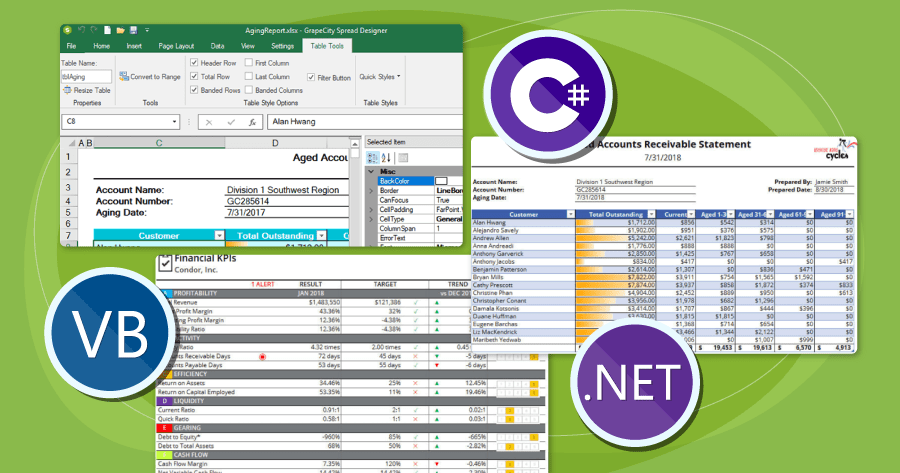Select column C header in the spreadsheet
This screenshot has height=473, width=900.
point(159,143)
